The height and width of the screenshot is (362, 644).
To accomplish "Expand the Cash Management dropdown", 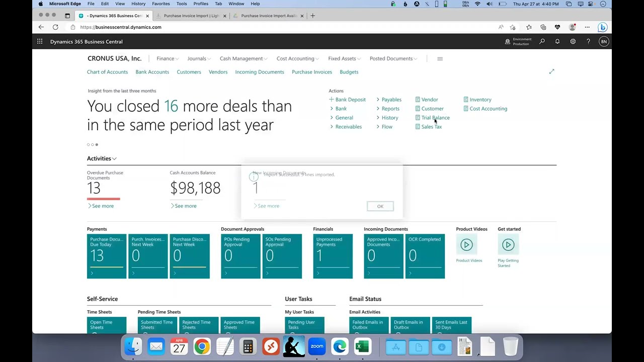I will 243,59.
